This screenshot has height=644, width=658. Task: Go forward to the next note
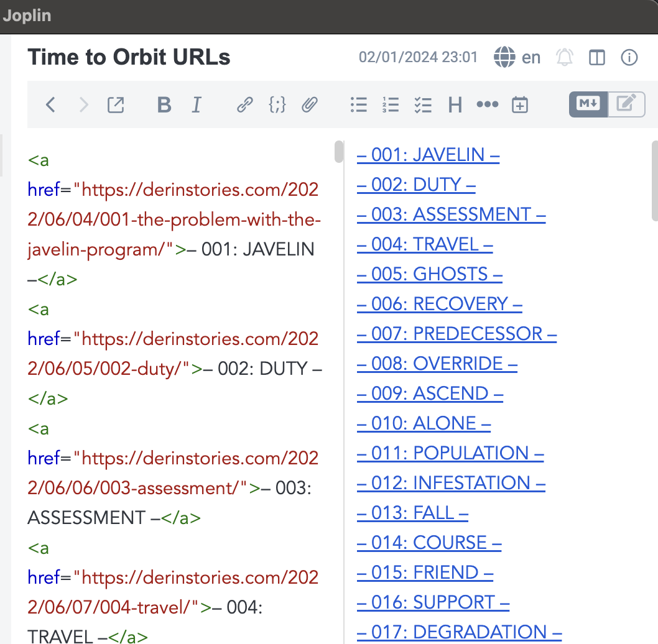[x=83, y=104]
